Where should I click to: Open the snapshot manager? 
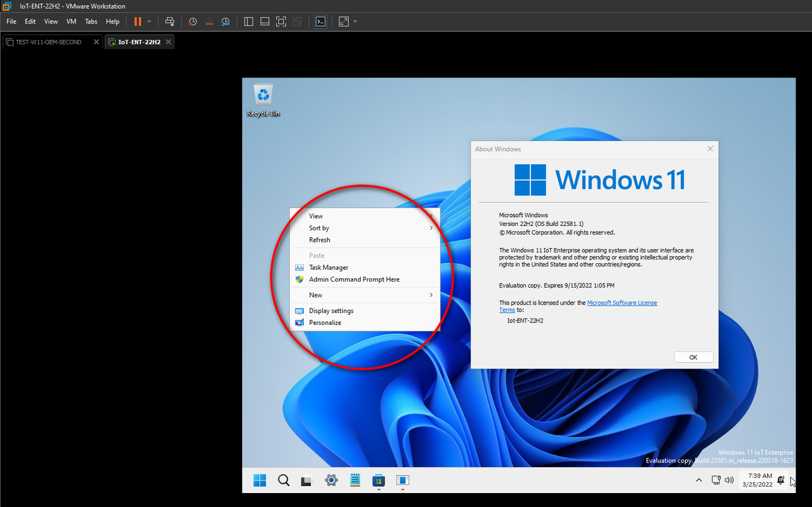(226, 22)
